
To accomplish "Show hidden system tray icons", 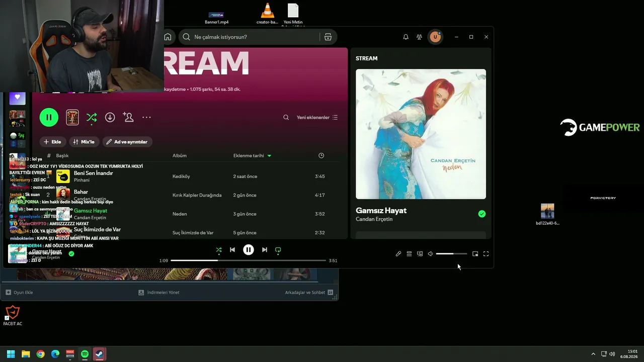I will click(x=593, y=354).
